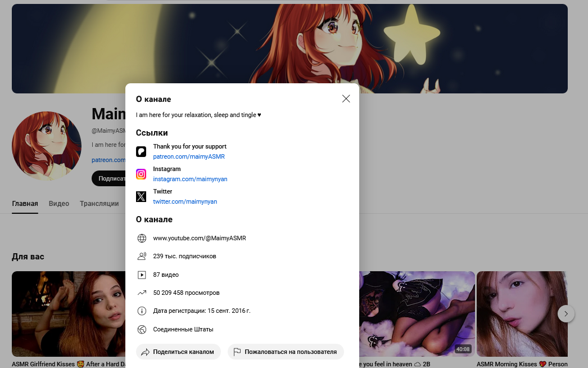Open ASMR Morning Kisses video thumbnail
The image size is (588, 368).
pyautogui.click(x=522, y=314)
